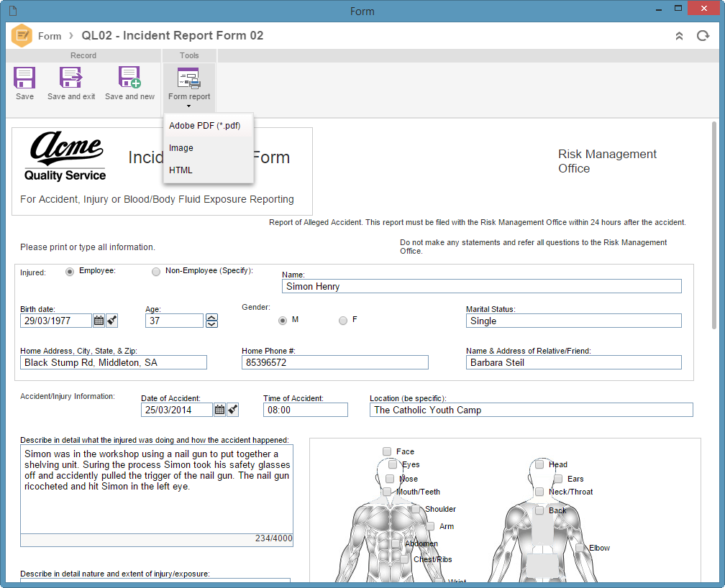Click the Record ribbon group header

[83, 55]
